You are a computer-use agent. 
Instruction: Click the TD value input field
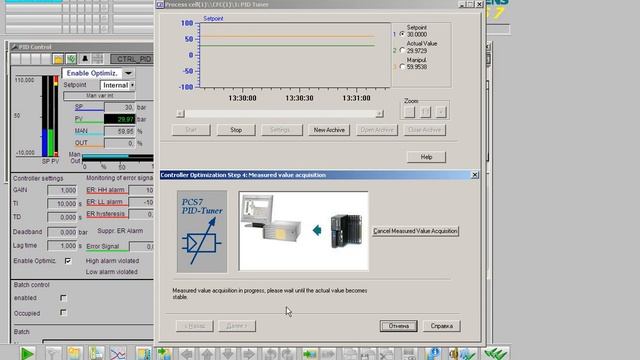click(62, 218)
